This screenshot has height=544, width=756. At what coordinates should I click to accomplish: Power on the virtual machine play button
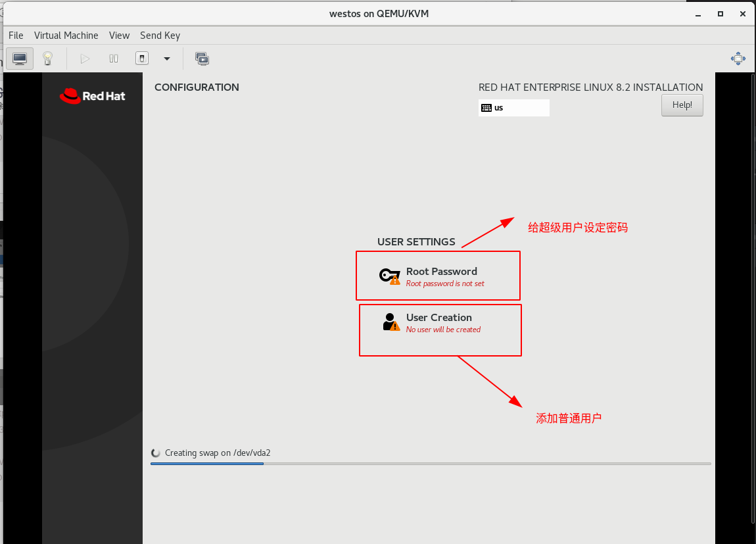pos(85,59)
